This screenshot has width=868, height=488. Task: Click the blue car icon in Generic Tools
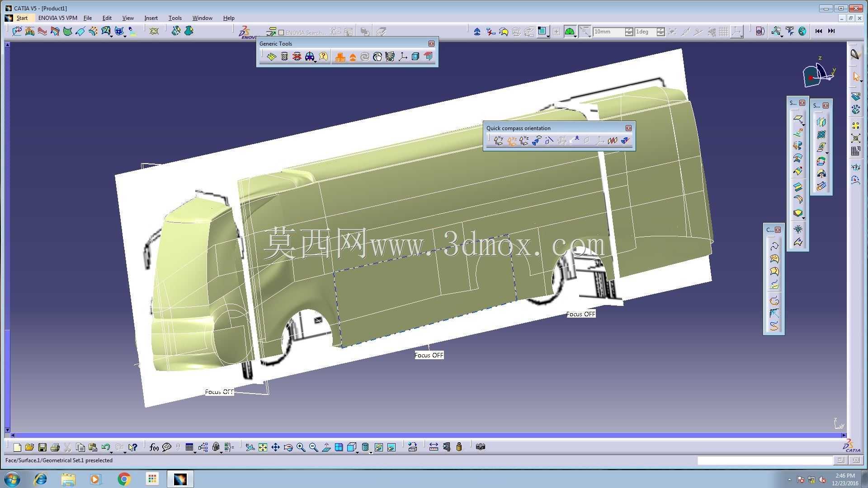click(x=309, y=56)
